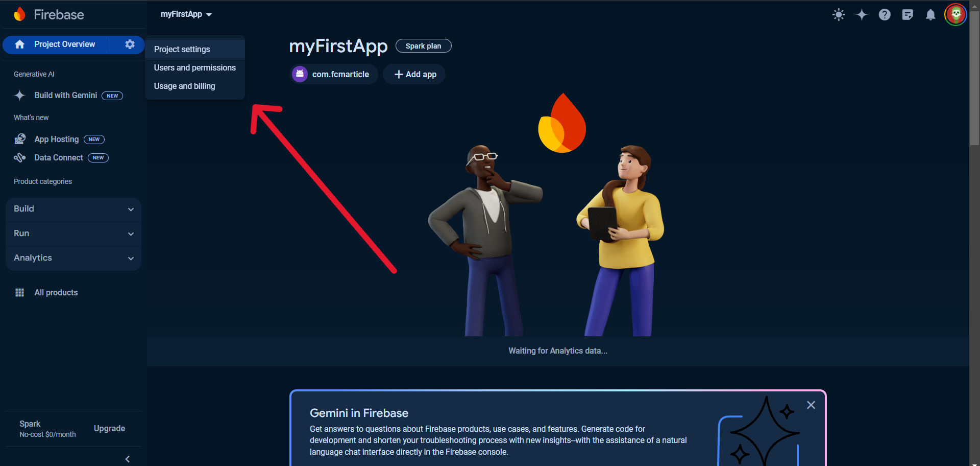Click the NEW badge beside Build with Gemini
The image size is (980, 466).
(x=112, y=96)
